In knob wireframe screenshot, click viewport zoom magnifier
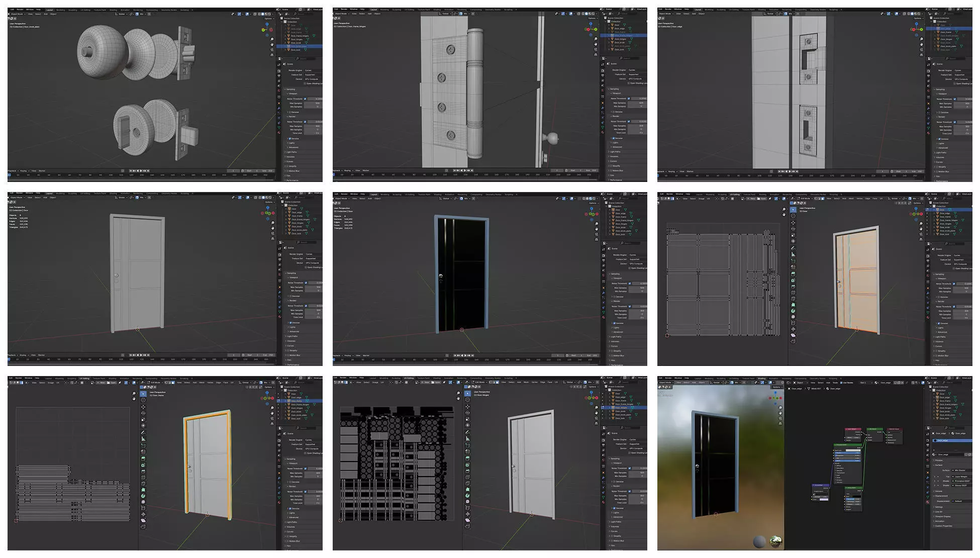 (272, 39)
